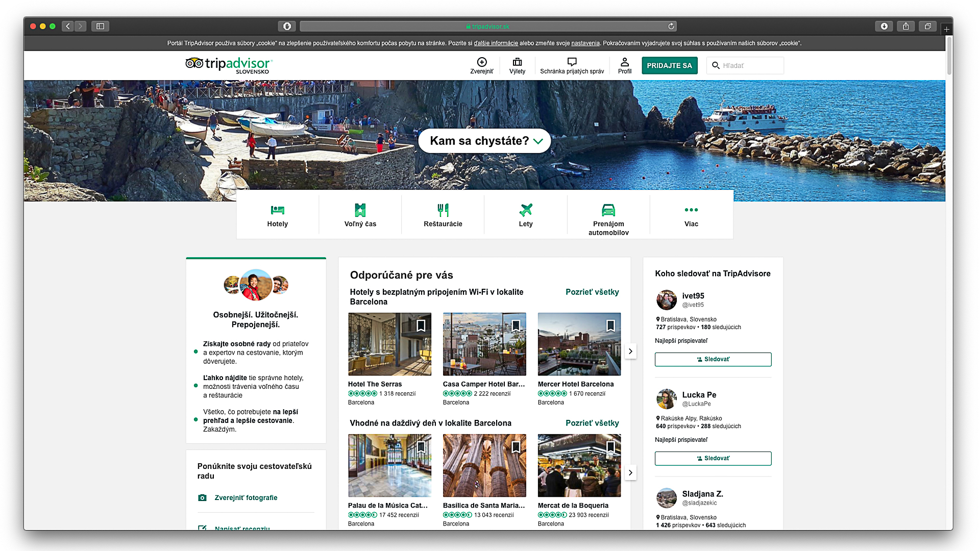Select the Reštaurácie tab
This screenshot has width=980, height=551.
pyautogui.click(x=443, y=215)
